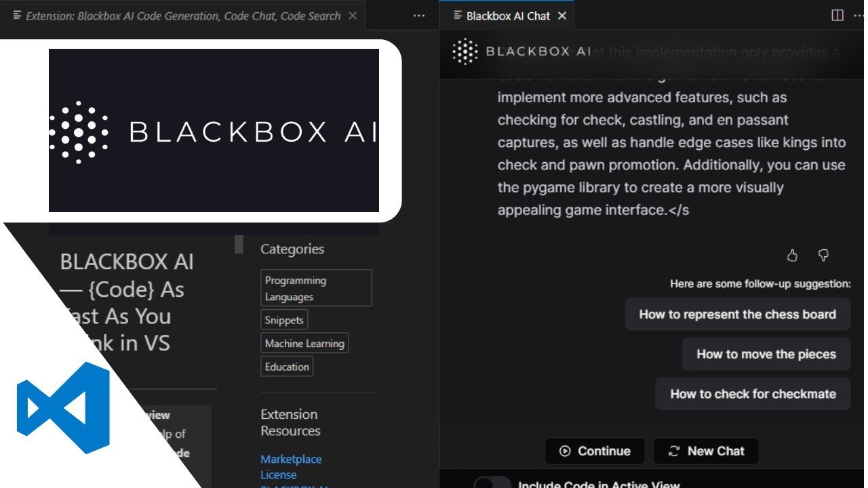Choose suggestion How to check for checkmate
The image size is (868, 488).
pyautogui.click(x=753, y=394)
